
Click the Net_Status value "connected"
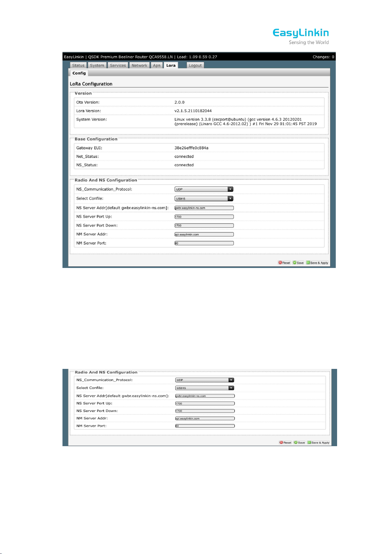[x=184, y=157]
